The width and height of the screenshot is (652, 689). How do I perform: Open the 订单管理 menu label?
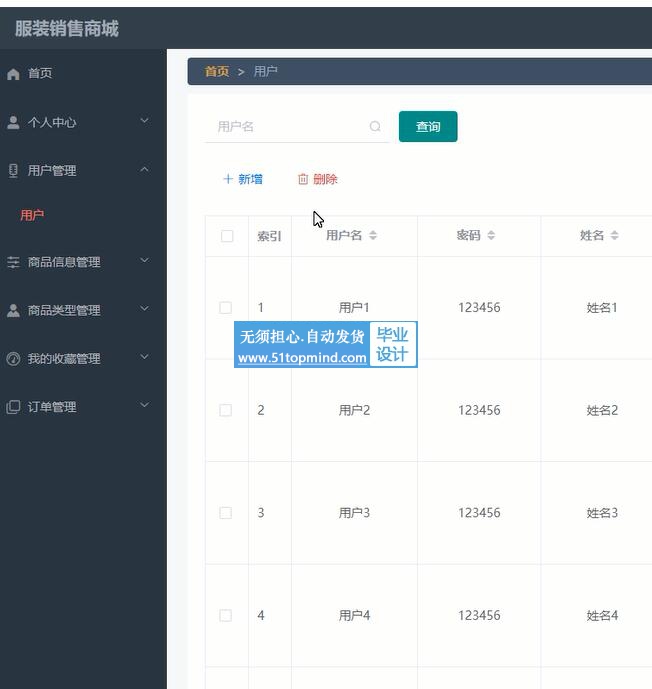pyautogui.click(x=52, y=407)
